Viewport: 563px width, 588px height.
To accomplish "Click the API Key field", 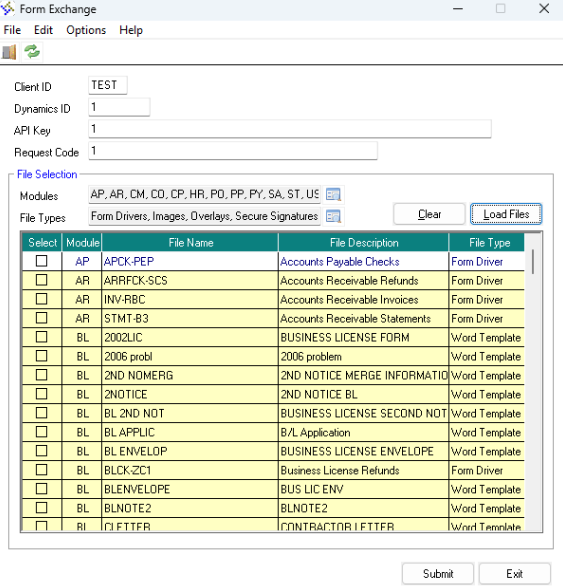I will point(290,129).
